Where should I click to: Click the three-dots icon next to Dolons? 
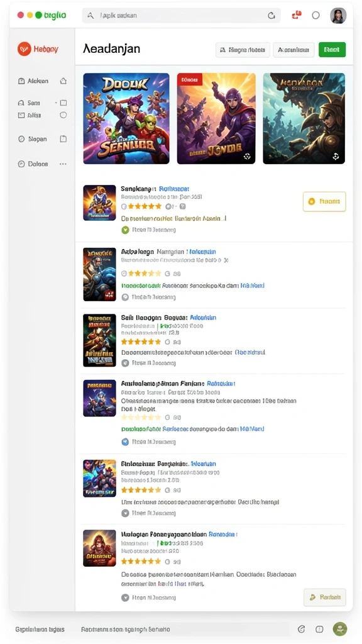pos(63,164)
